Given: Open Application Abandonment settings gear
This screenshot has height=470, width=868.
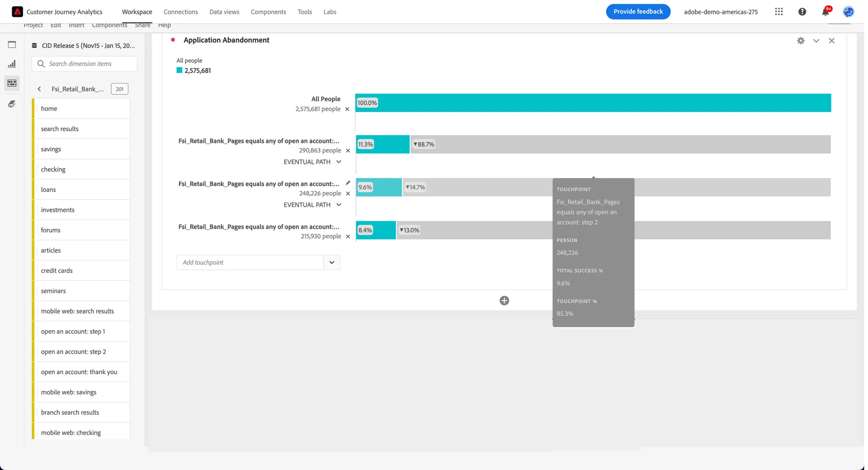Looking at the screenshot, I should (800, 41).
